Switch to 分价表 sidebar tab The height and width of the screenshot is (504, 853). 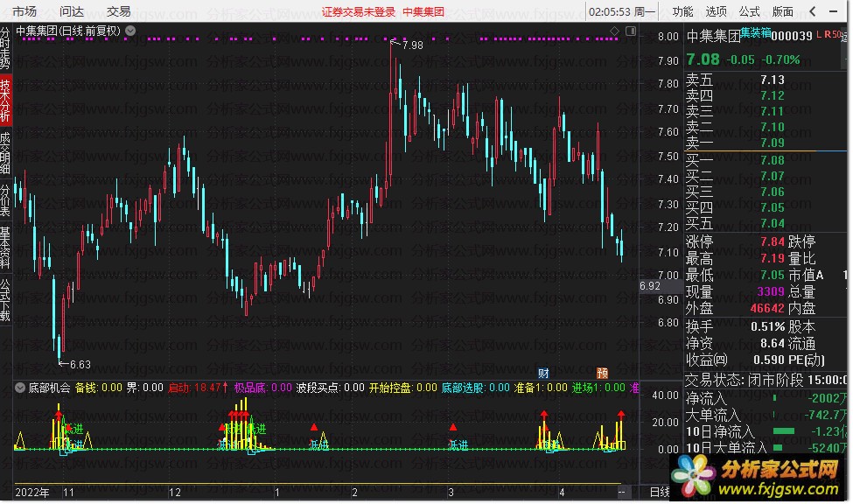pyautogui.click(x=5, y=200)
